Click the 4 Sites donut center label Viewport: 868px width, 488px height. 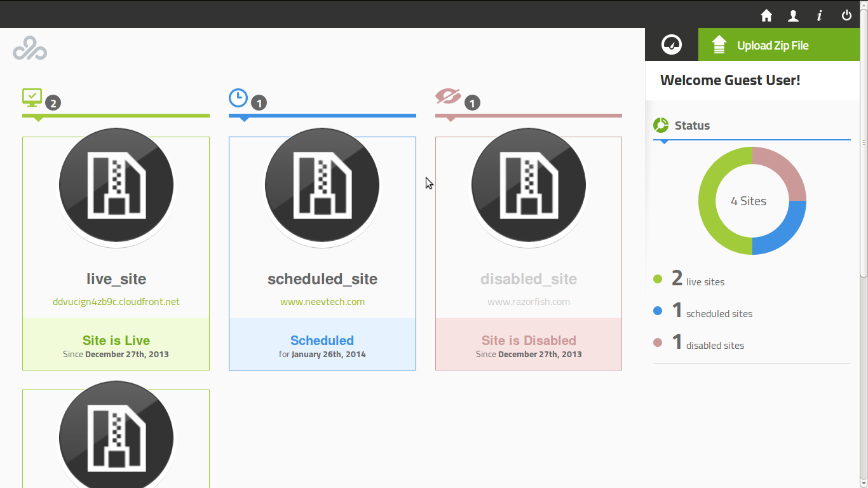click(x=749, y=201)
